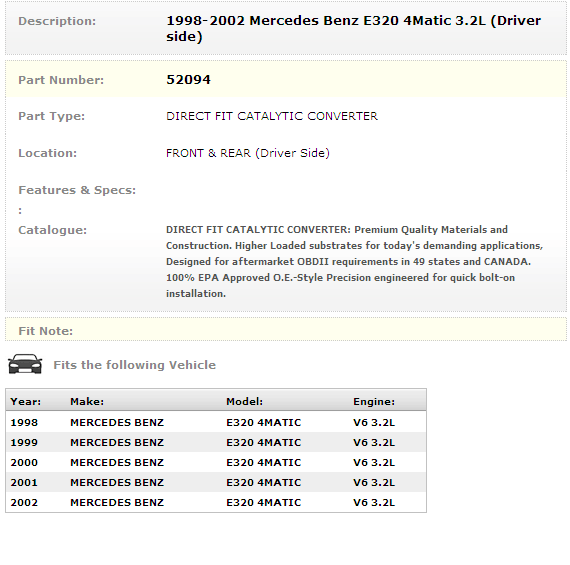Click the part number 52094
The width and height of the screenshot is (570, 565).
[188, 80]
